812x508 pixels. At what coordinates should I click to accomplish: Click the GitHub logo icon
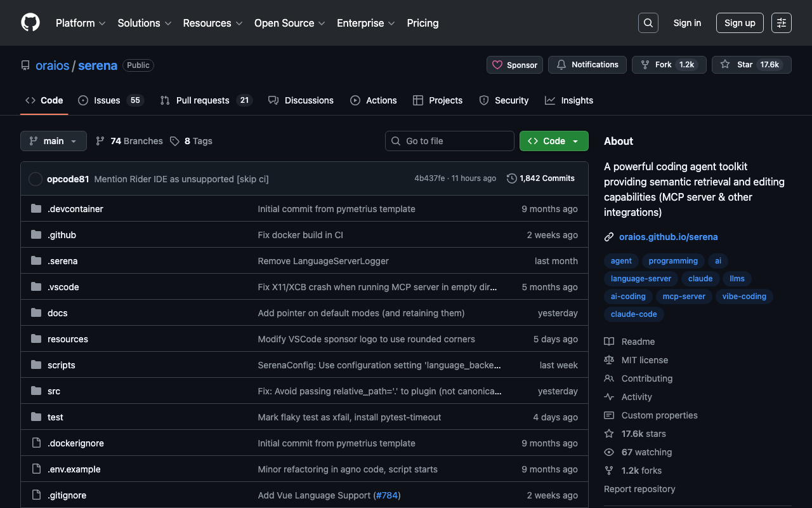(30, 23)
